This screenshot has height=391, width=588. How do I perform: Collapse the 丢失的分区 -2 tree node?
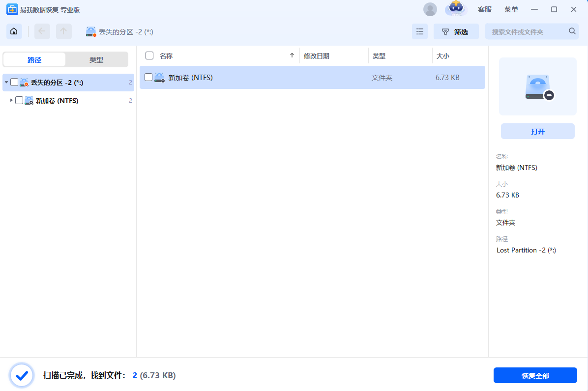point(6,82)
